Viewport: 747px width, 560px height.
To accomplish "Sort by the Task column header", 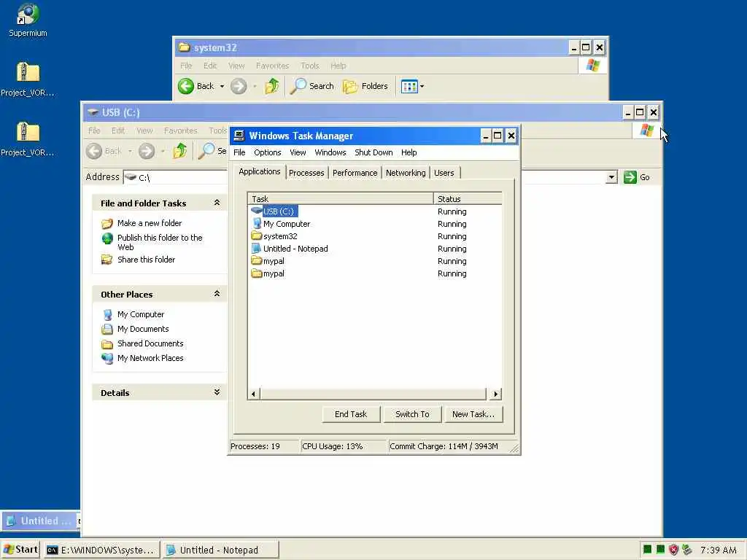I will (341, 198).
